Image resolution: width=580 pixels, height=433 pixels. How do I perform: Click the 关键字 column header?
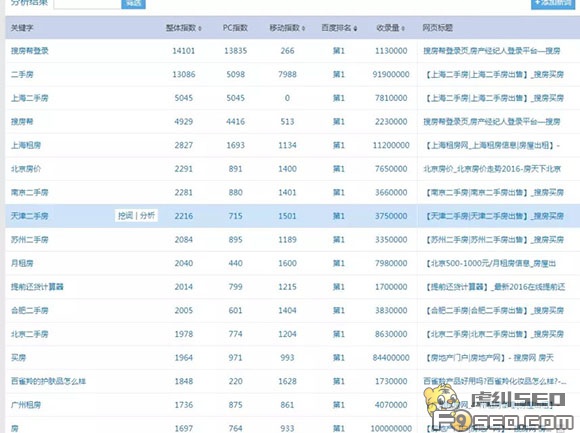[22, 28]
